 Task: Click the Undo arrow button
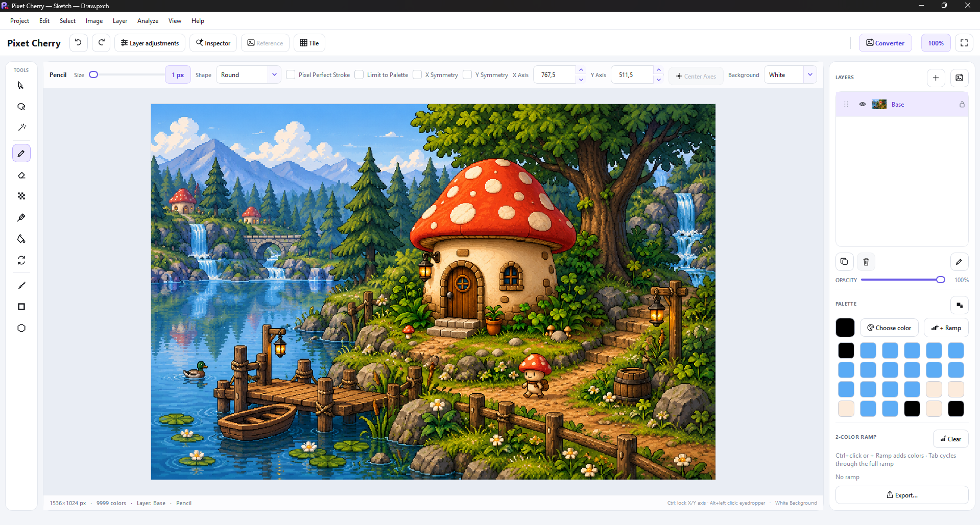tap(78, 43)
